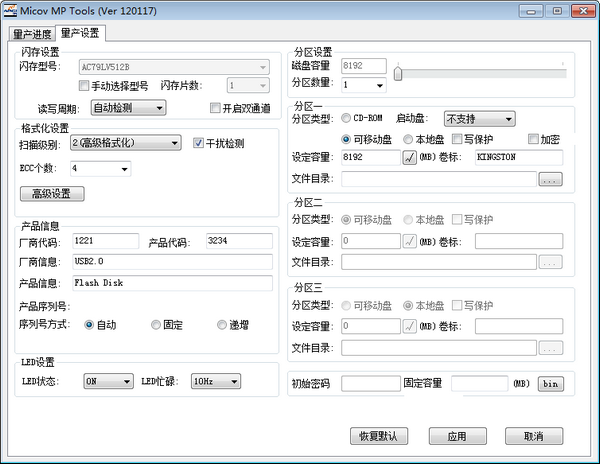Switch to the 量产进度 tab
This screenshot has width=600, height=464.
[x=35, y=32]
